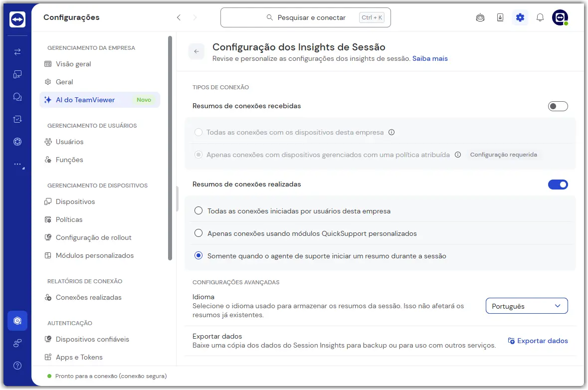The image size is (588, 390).
Task: Open 'Conexões realizadas' report item
Action: (100, 297)
